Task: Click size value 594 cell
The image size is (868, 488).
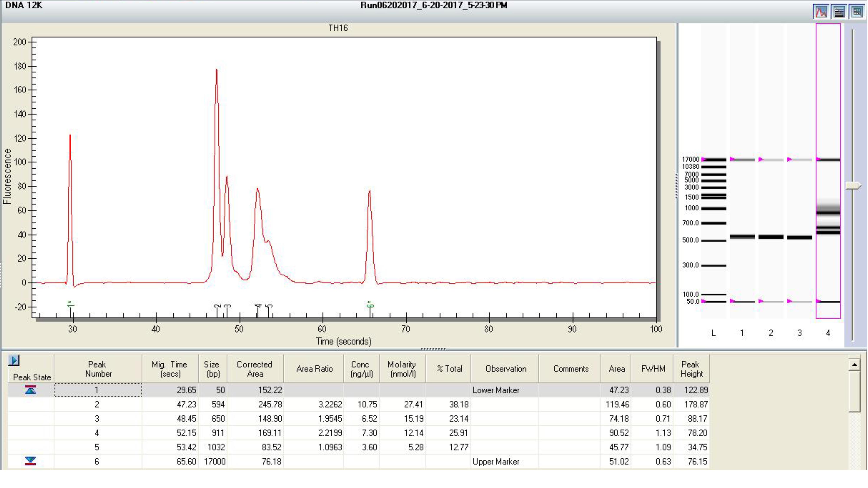Action: click(213, 404)
